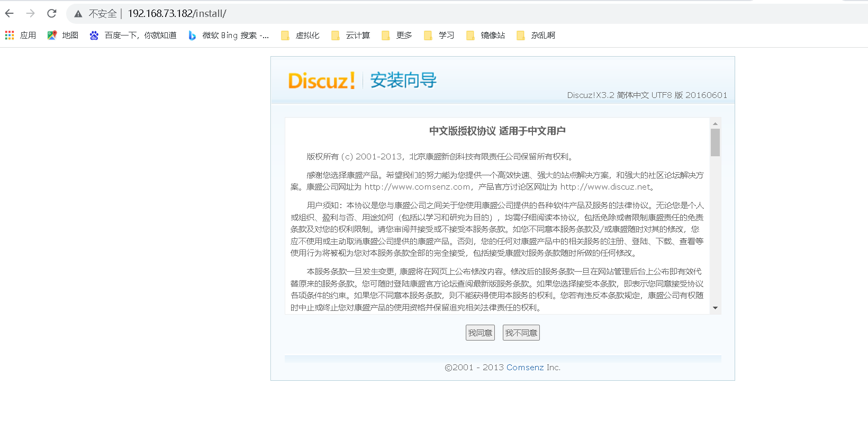868x429 pixels.
Task: Open the 杂乱啊 bookmark folder
Action: pyautogui.click(x=536, y=35)
